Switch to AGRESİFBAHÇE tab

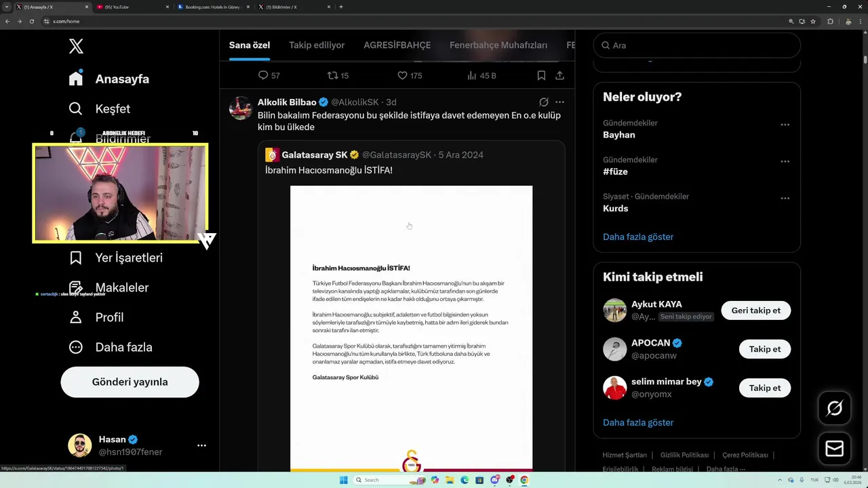point(397,45)
